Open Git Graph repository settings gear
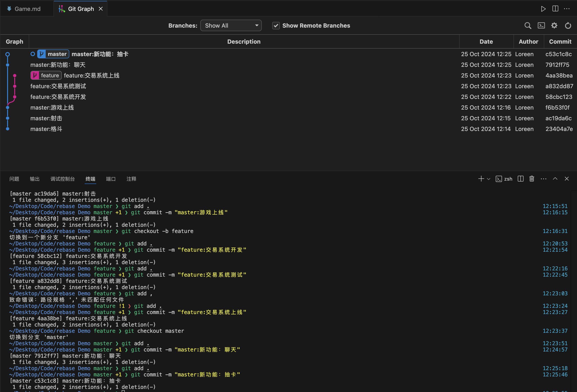 554,26
